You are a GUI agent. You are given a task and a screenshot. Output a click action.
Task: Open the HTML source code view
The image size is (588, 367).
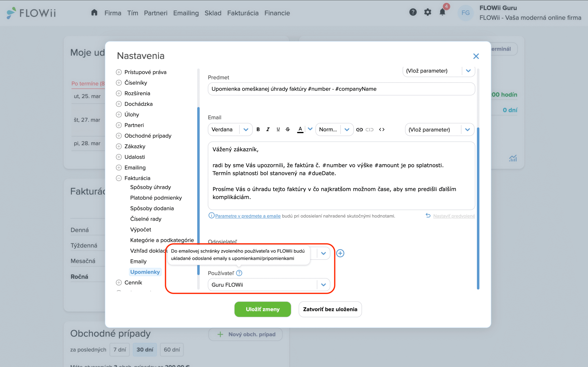[x=382, y=129]
